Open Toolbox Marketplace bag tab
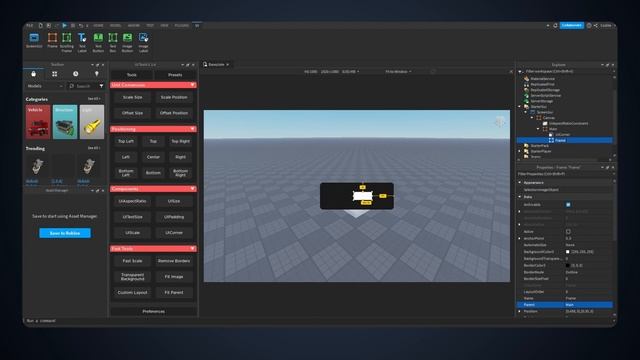 tap(33, 74)
